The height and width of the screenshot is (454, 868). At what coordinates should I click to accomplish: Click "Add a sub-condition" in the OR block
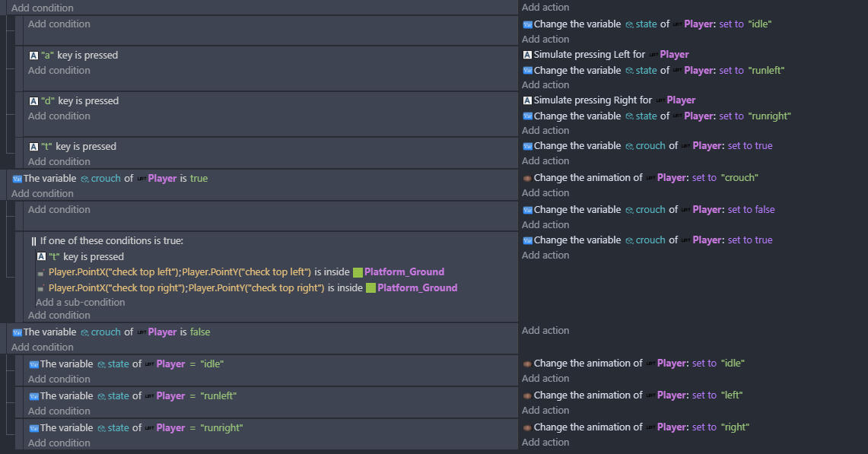(x=80, y=302)
